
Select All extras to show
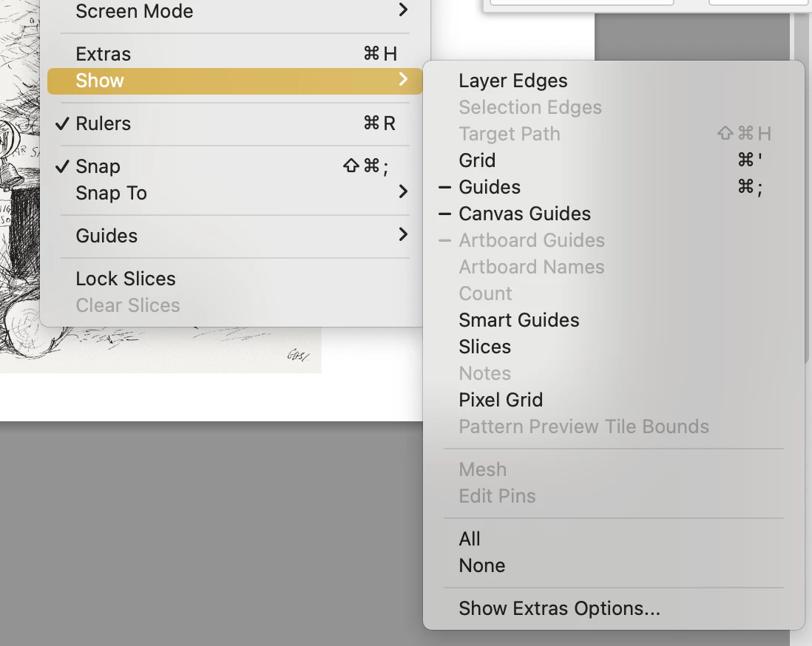[x=470, y=539]
